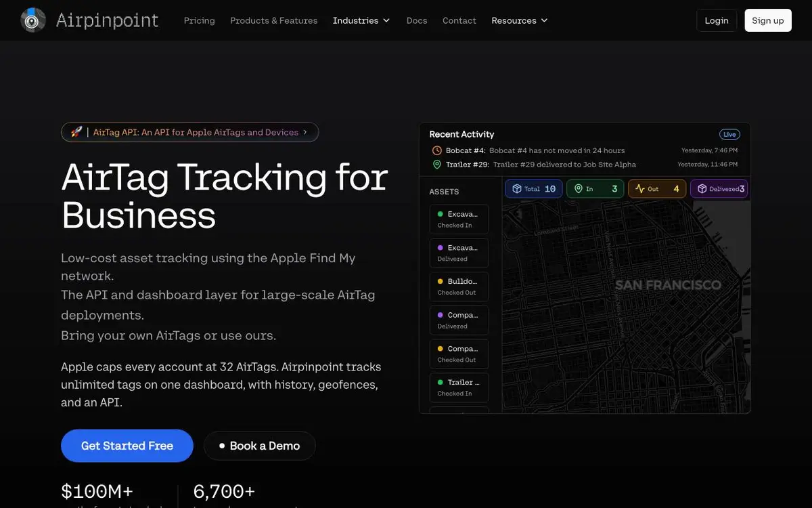Click the Airpinpoint brand name
Screen dimensions: 812x508
pyautogui.click(x=107, y=20)
